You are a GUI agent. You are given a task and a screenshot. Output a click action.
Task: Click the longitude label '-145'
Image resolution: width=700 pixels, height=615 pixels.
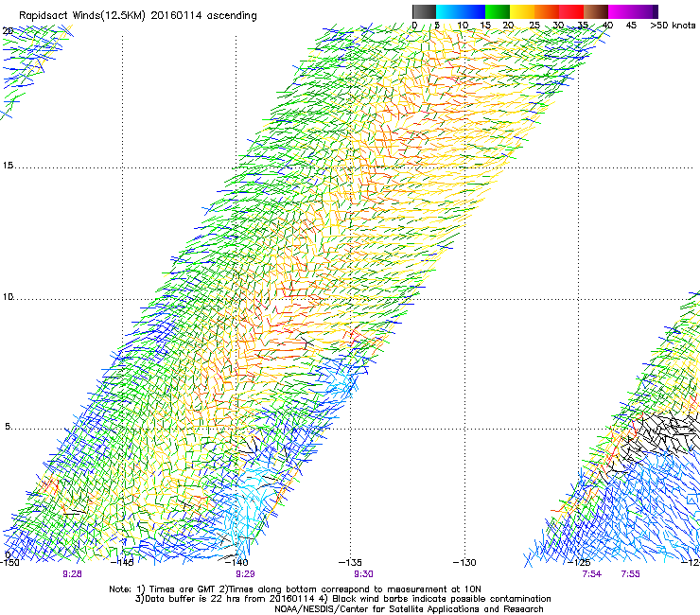[x=122, y=562]
